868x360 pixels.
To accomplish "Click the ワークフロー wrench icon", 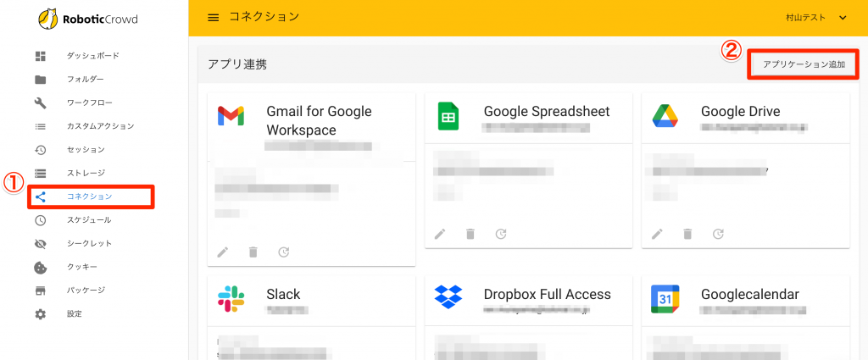I will coord(41,102).
